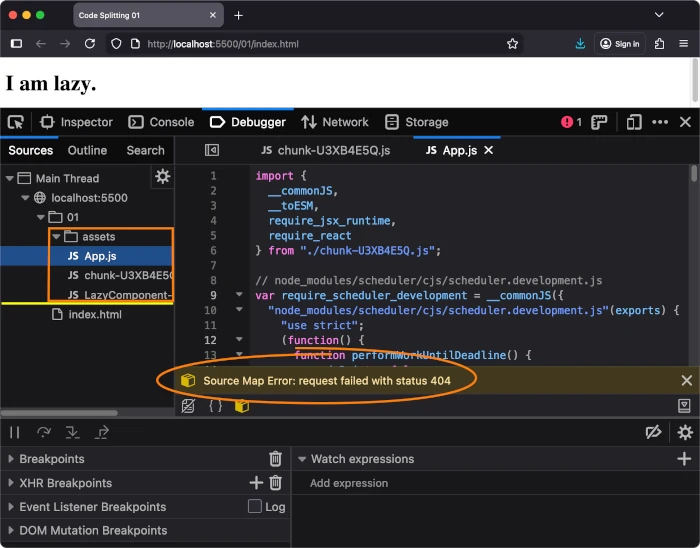Select the Debugger panel tab
This screenshot has width=700, height=548.
248,122
